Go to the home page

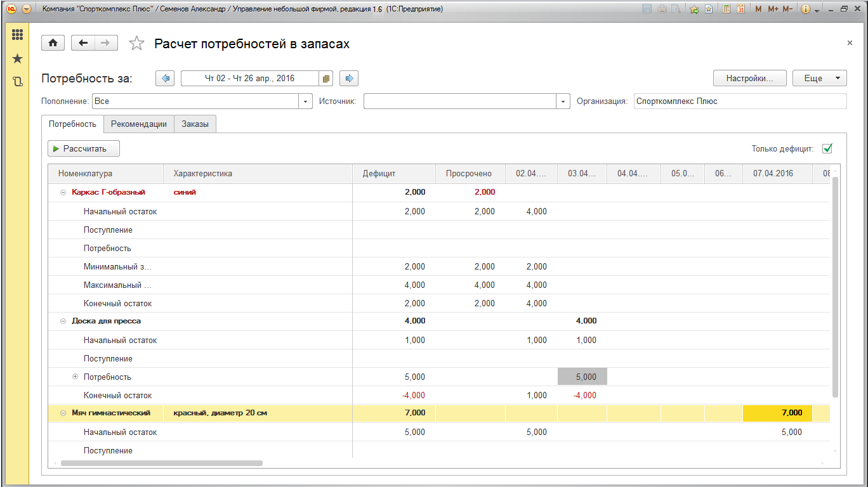[53, 42]
